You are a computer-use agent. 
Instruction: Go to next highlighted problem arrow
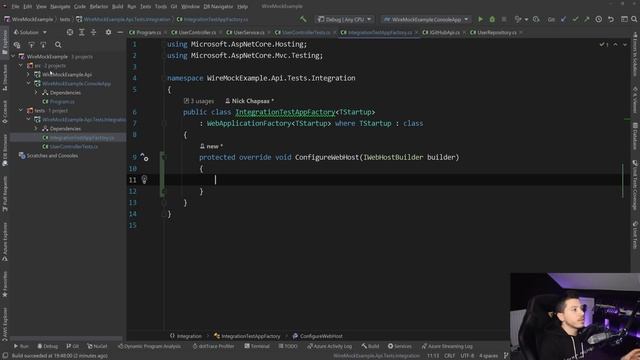coord(625,44)
